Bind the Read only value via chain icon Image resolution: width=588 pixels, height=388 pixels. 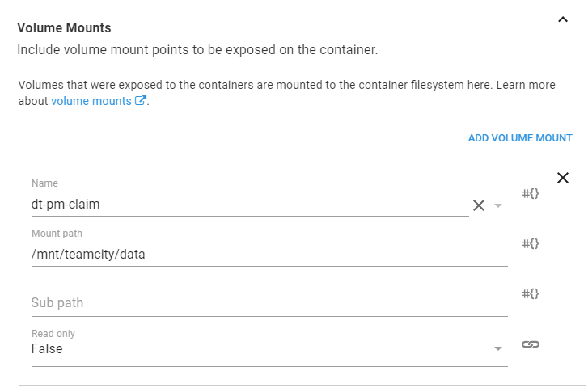pos(531,344)
